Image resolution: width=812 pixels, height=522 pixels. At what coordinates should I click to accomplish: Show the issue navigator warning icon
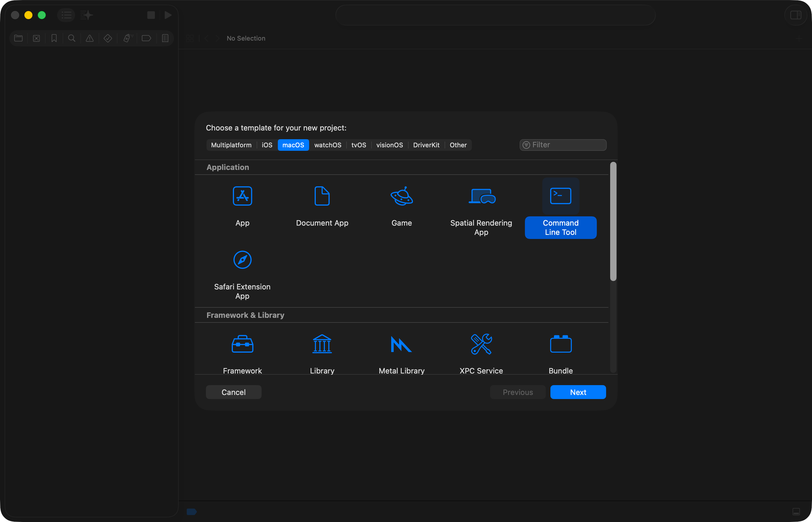point(90,38)
